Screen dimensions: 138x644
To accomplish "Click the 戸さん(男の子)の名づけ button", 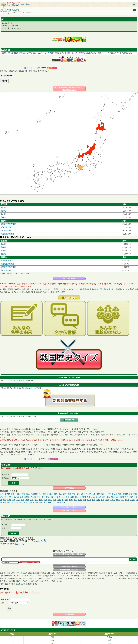I will (69, 507).
